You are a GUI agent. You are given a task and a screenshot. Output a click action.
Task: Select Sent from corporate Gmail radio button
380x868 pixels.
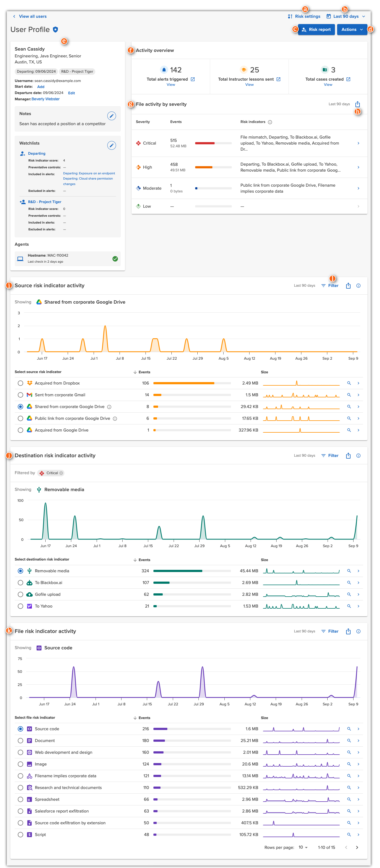20,395
